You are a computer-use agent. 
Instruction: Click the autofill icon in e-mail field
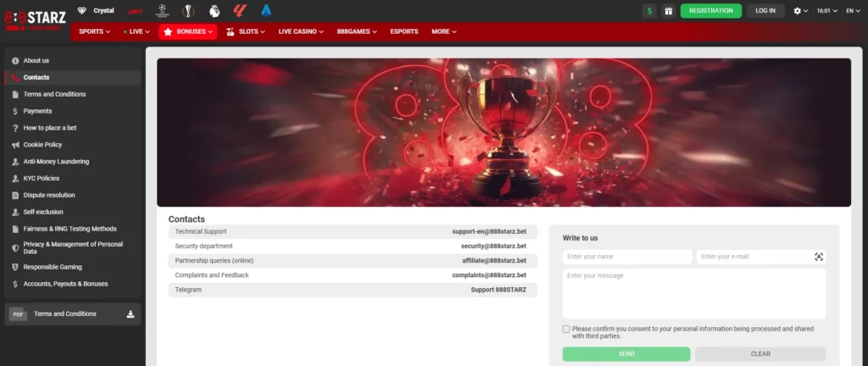pyautogui.click(x=819, y=257)
